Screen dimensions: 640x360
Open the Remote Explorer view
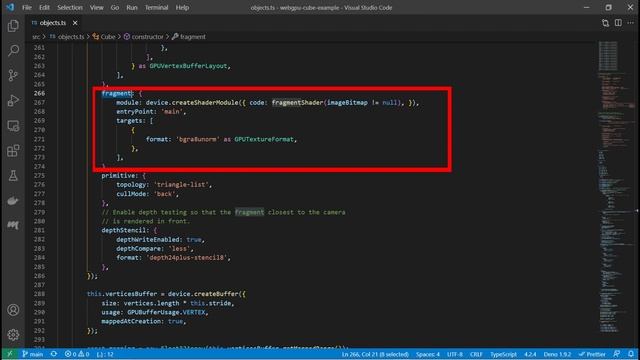[13, 126]
